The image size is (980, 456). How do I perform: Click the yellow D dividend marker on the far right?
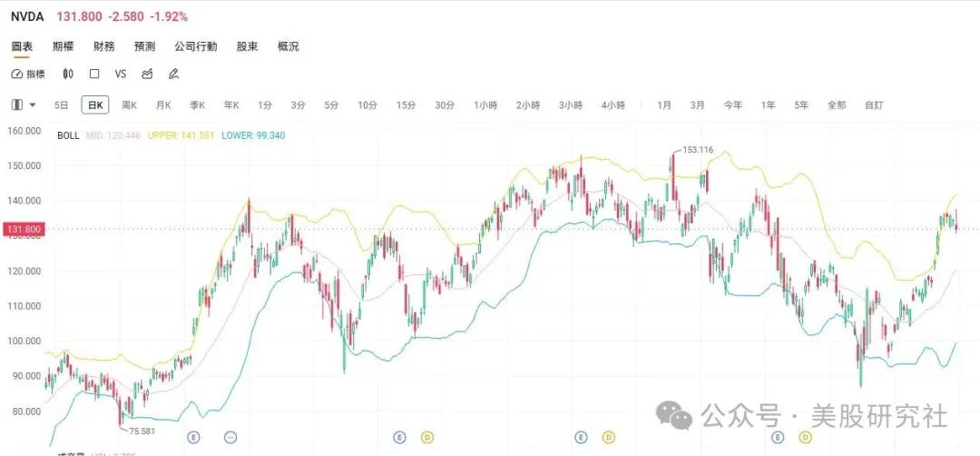(805, 437)
